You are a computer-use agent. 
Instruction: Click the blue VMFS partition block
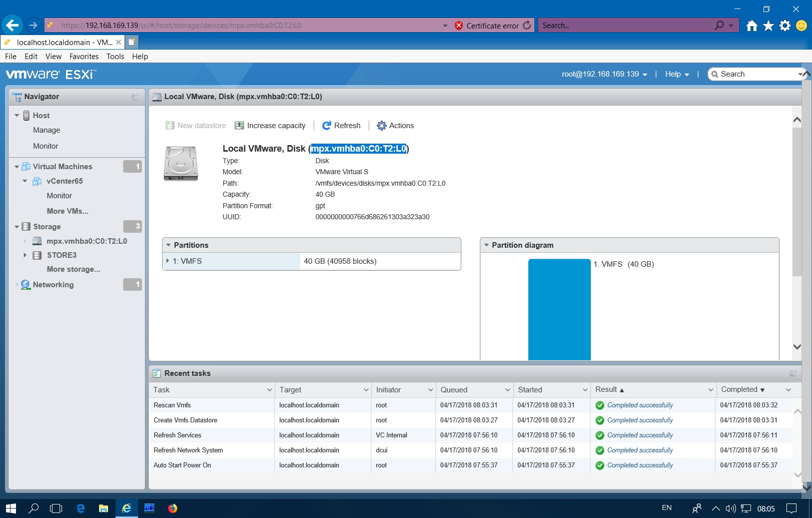(559, 309)
